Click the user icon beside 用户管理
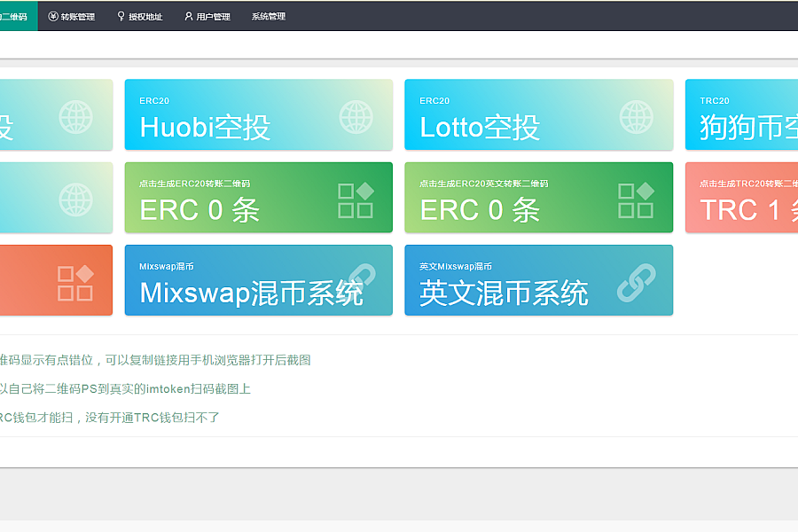798x532 pixels. 188,16
